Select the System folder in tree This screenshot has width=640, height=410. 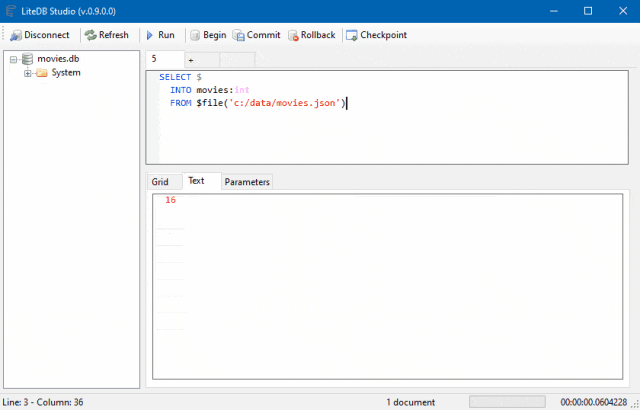click(65, 72)
